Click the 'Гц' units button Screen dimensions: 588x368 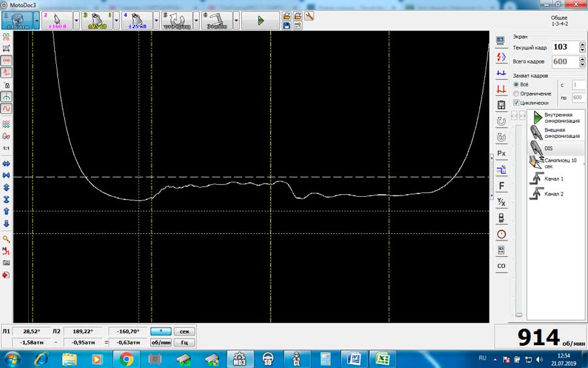tap(185, 342)
